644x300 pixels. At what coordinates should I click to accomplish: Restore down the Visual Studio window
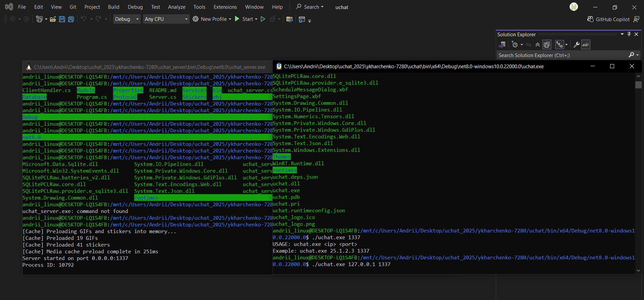pyautogui.click(x=615, y=7)
